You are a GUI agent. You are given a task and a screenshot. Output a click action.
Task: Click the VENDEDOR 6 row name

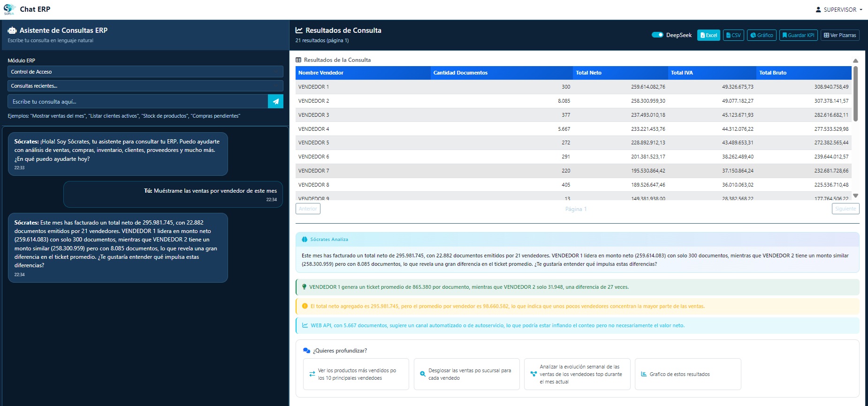(x=313, y=157)
